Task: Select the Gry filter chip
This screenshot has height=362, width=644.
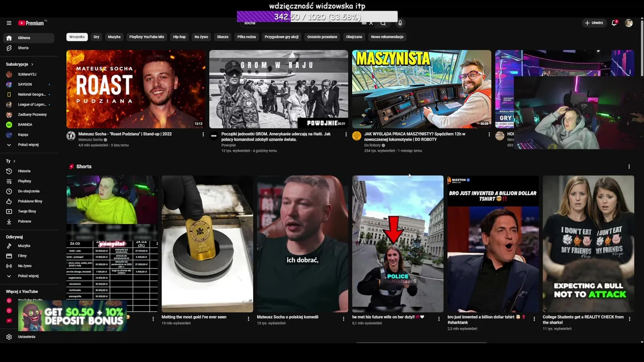Action: (x=96, y=37)
